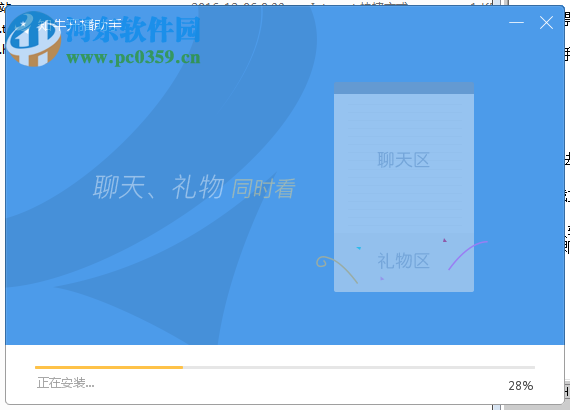Close the installer window
The width and height of the screenshot is (570, 410).
pyautogui.click(x=546, y=23)
